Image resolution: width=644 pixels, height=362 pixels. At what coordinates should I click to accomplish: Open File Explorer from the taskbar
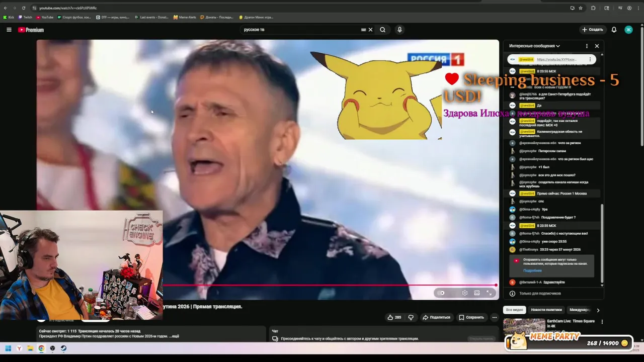(x=30, y=348)
